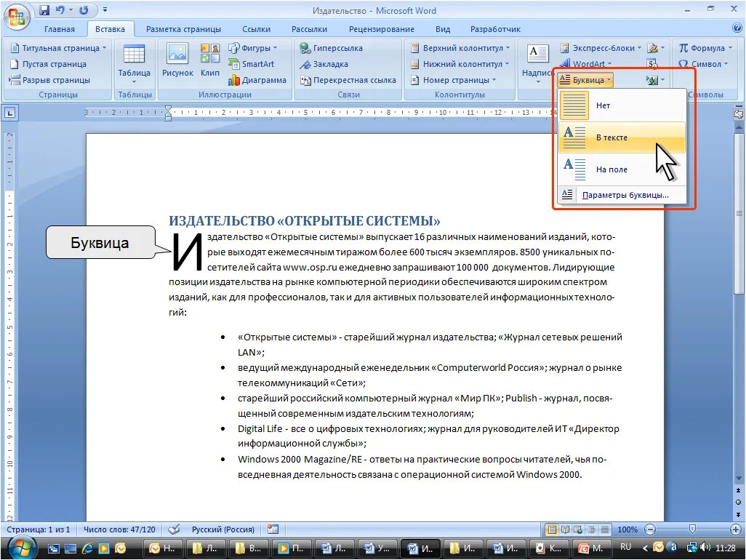This screenshot has height=560, width=746.
Task: Zoom out with the minus button
Action: click(650, 529)
